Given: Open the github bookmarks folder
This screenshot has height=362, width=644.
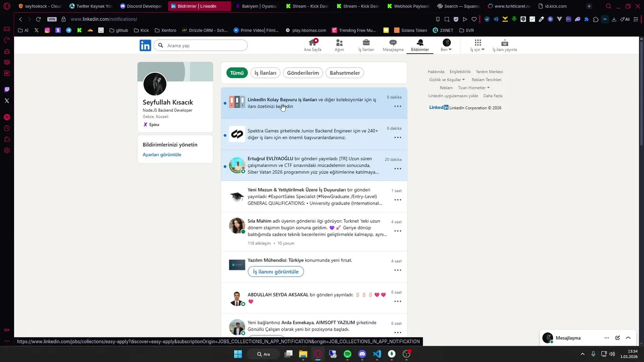Looking at the screenshot, I should 118,30.
